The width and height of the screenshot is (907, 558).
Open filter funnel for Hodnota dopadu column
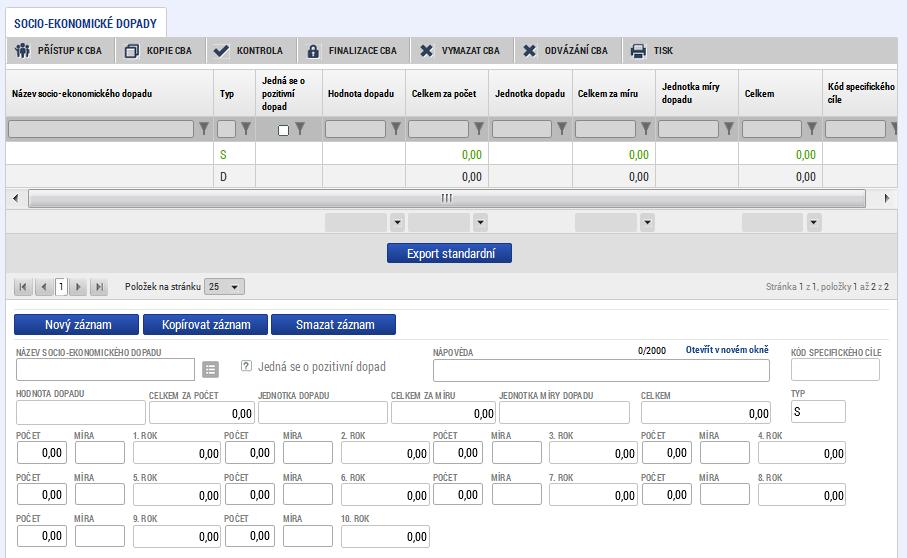point(396,128)
